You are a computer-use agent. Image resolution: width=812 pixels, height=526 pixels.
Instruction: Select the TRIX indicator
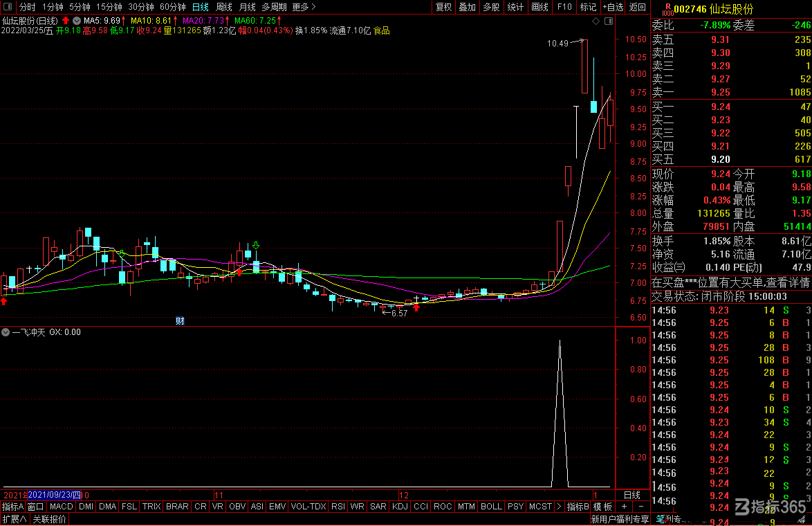[151, 507]
